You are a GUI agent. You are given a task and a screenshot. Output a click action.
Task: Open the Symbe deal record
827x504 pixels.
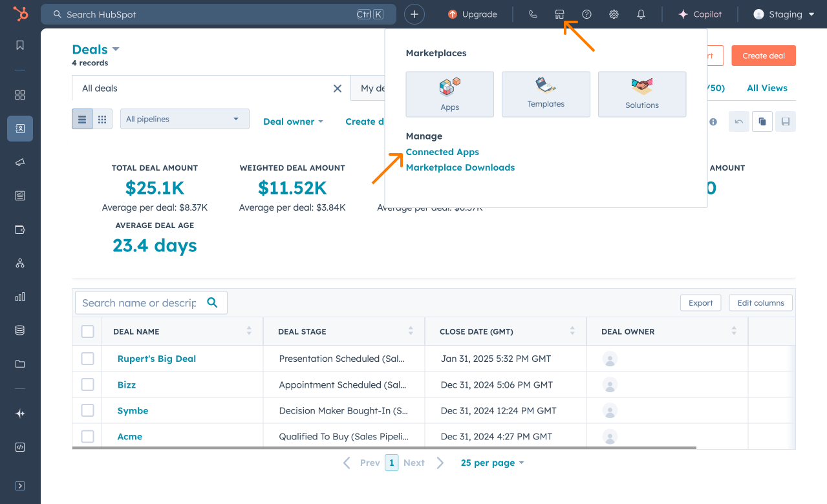[x=133, y=410]
